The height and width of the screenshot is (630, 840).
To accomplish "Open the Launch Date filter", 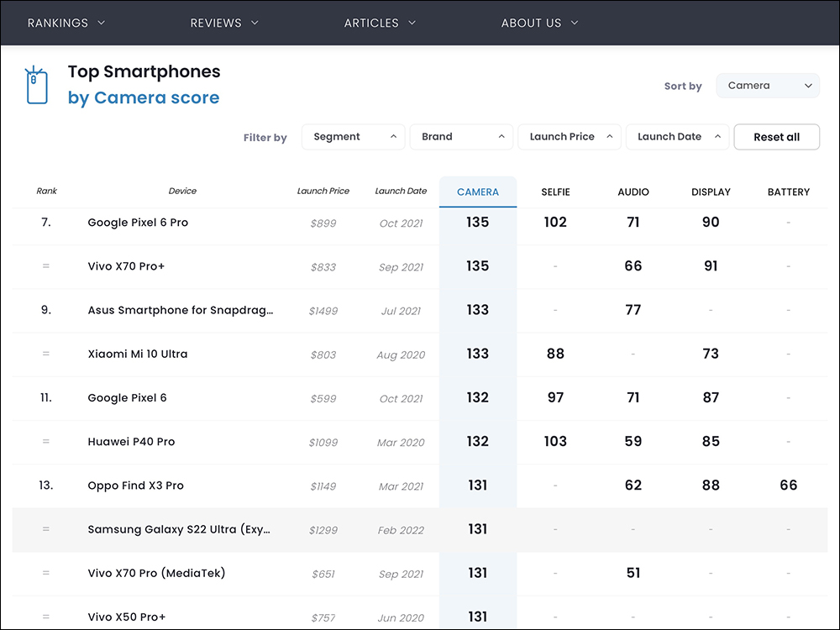I will pyautogui.click(x=677, y=137).
